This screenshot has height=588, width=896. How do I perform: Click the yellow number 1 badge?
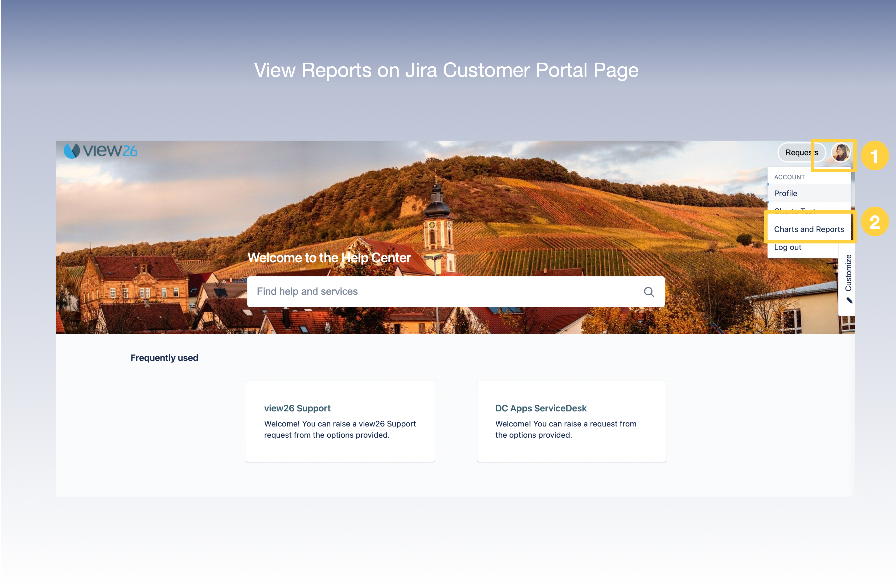pyautogui.click(x=874, y=156)
